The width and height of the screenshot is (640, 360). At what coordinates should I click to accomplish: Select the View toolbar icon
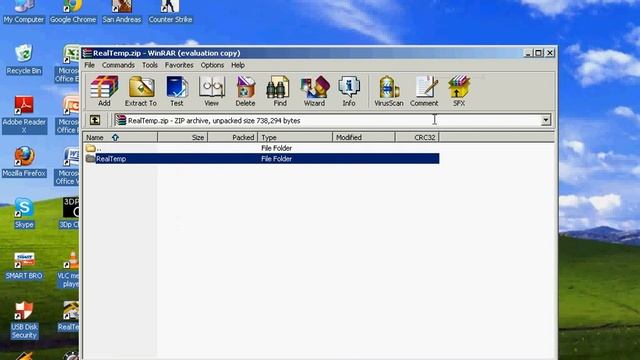tap(211, 91)
